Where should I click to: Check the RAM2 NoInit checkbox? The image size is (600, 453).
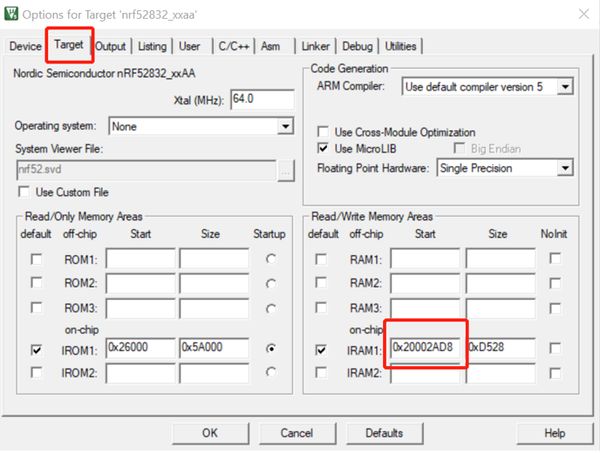coord(555,283)
